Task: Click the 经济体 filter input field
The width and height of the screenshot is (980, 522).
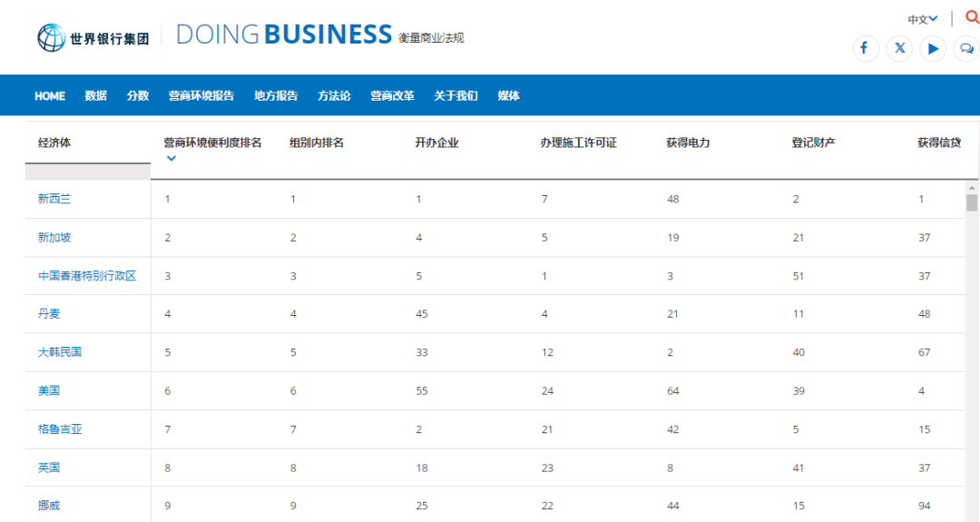Action: [x=87, y=172]
